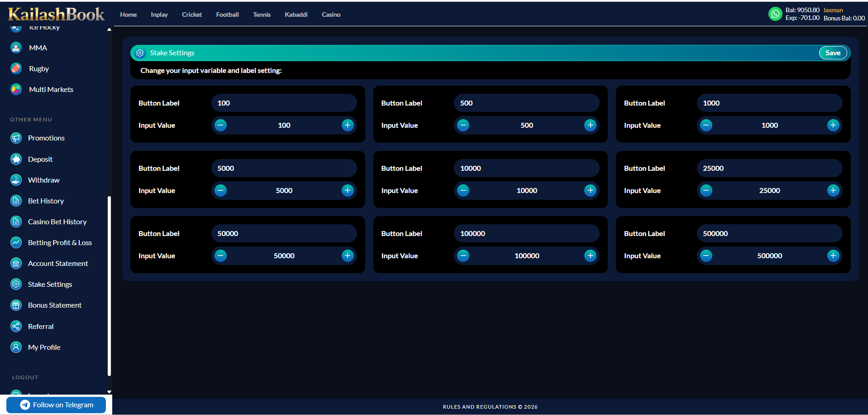
Task: Increase the 25000 input value
Action: pyautogui.click(x=833, y=190)
